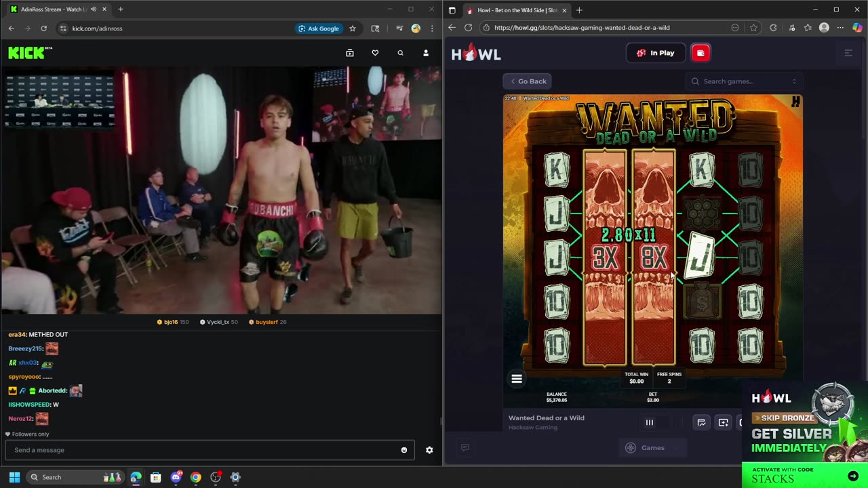Open Kick chat settings gear
This screenshot has width=868, height=488.
point(429,450)
